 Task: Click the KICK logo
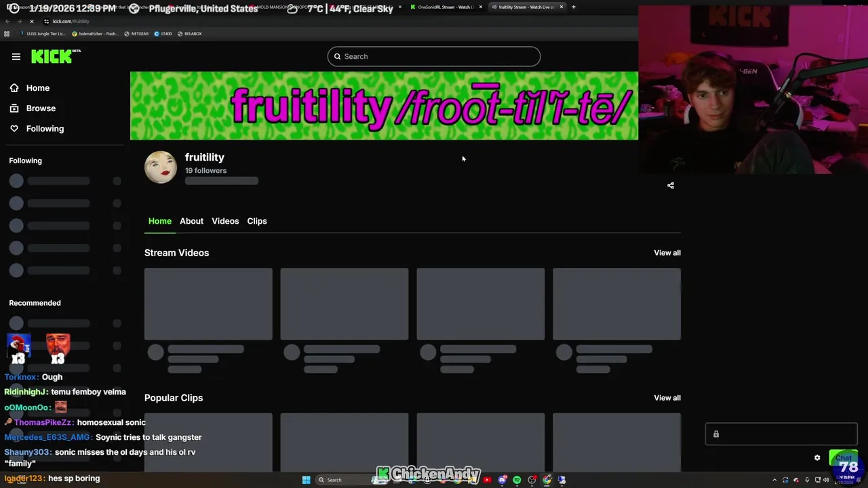point(56,56)
